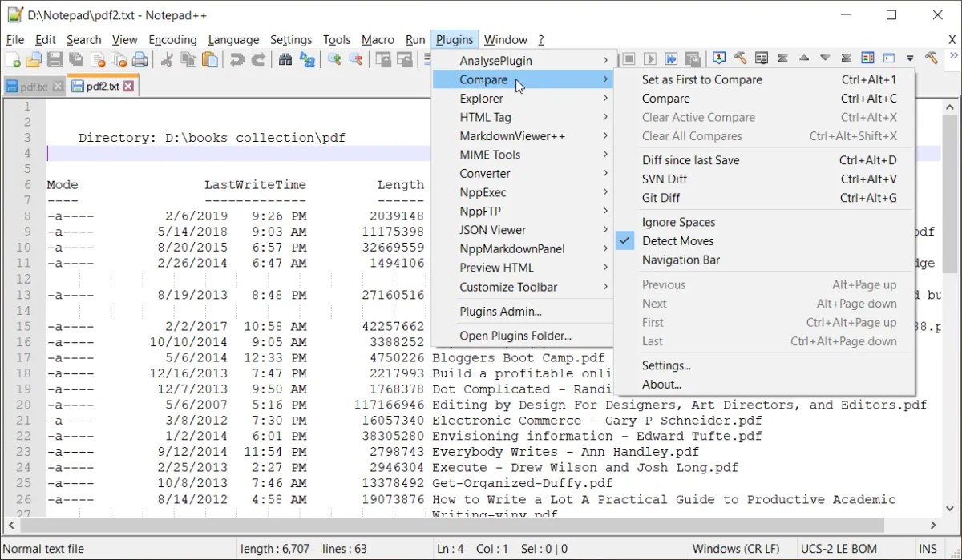This screenshot has width=962, height=560.
Task: Click the Replace icon
Action: click(307, 58)
